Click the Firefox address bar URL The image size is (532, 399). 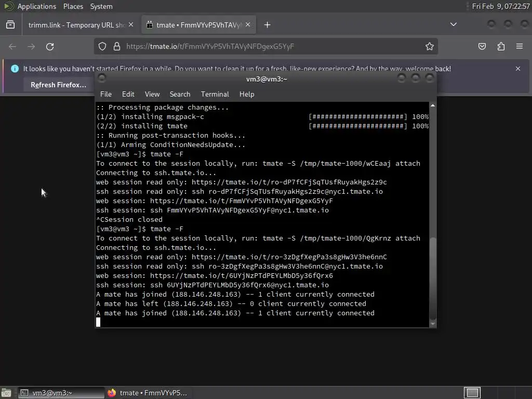(x=210, y=46)
